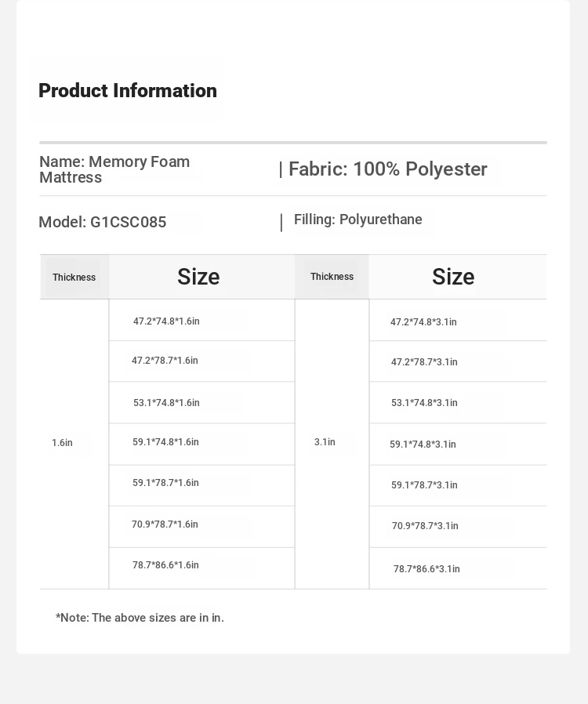Click the left Thickness column header
The image size is (588, 704).
tap(74, 277)
